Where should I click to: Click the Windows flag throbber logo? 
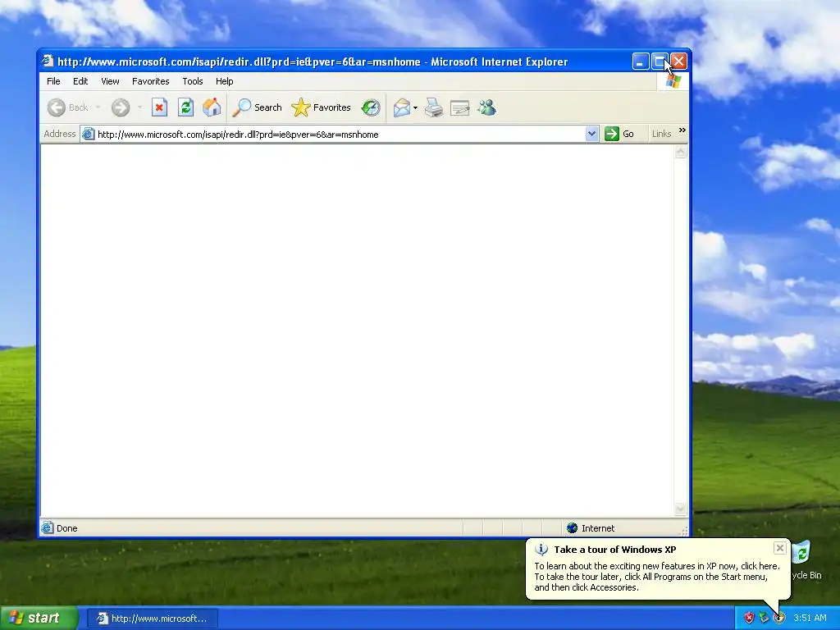673,81
